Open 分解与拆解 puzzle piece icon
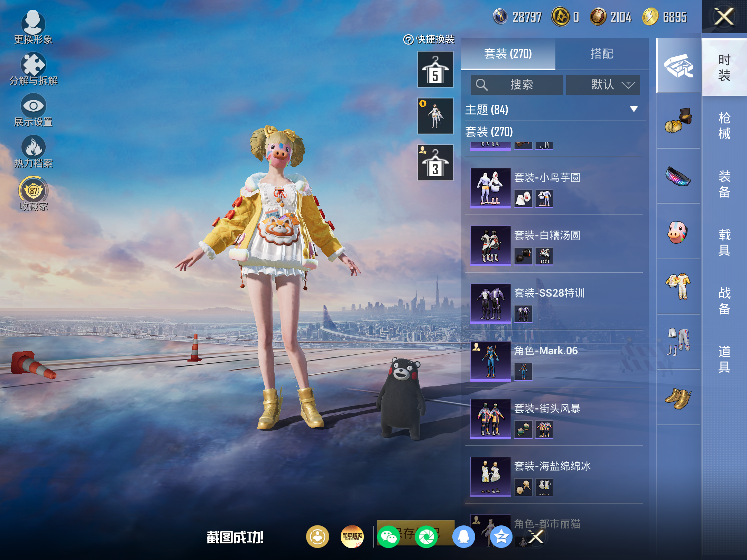Screen dimensions: 747x560 click(33, 68)
